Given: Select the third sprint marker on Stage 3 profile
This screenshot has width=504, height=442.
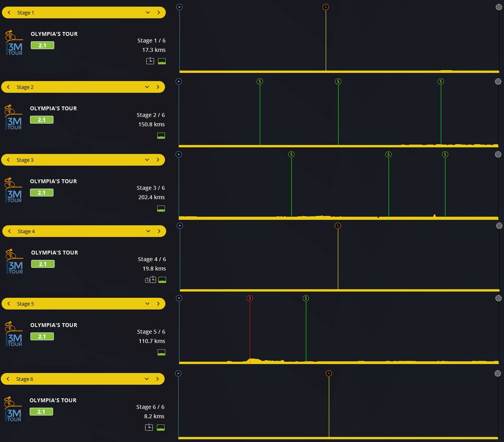Looking at the screenshot, I should pyautogui.click(x=445, y=154).
